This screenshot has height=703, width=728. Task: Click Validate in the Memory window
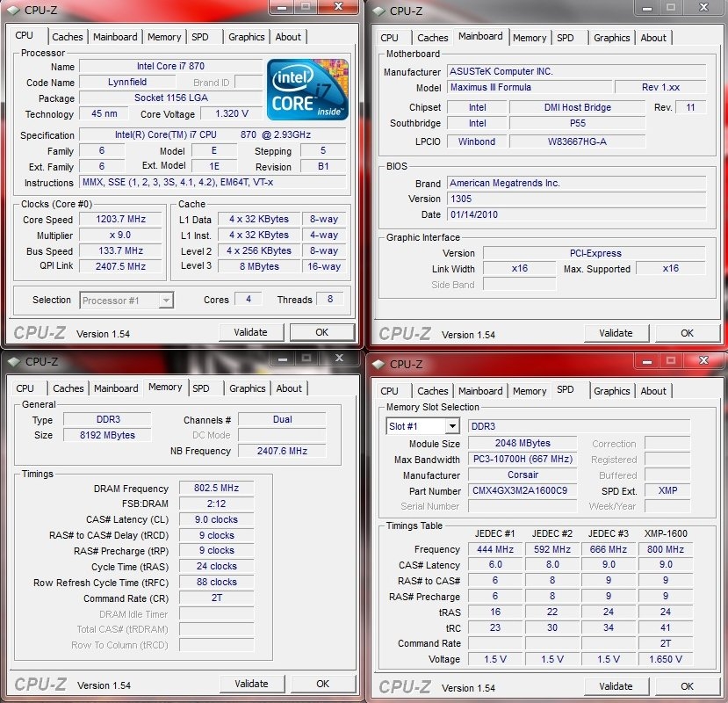(x=252, y=684)
